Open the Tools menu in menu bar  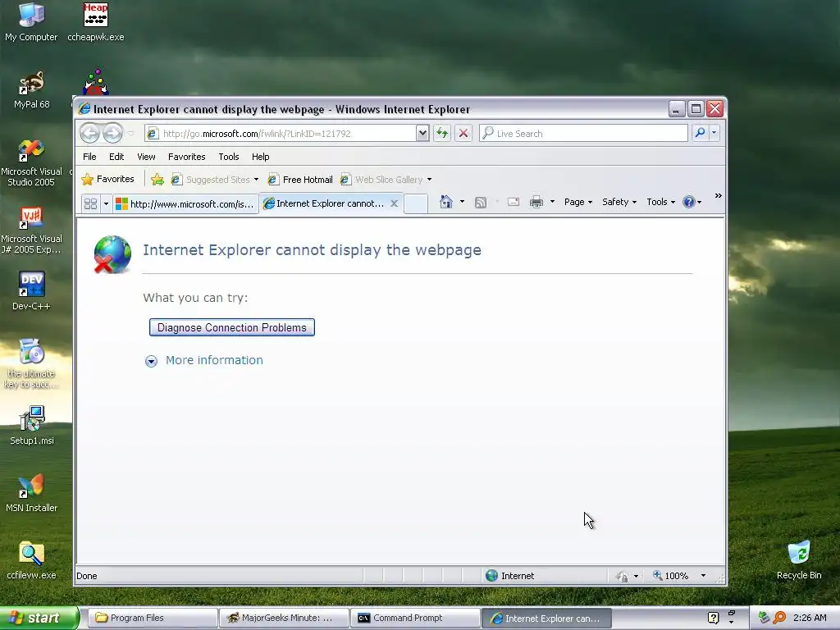[x=228, y=157]
